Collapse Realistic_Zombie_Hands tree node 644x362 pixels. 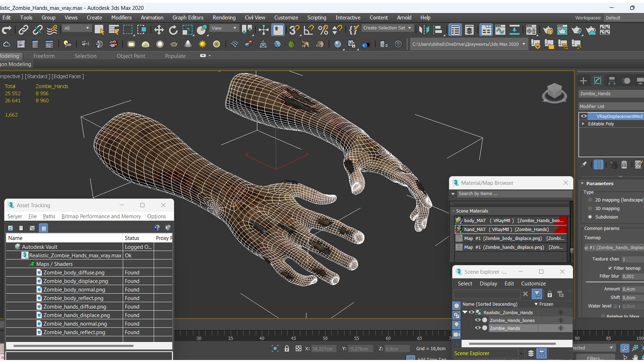click(465, 312)
